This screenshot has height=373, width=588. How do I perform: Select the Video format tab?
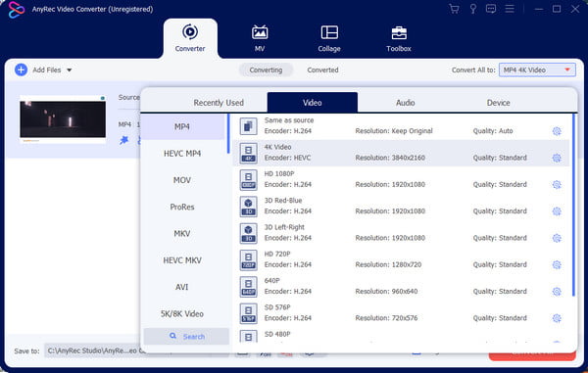(313, 103)
